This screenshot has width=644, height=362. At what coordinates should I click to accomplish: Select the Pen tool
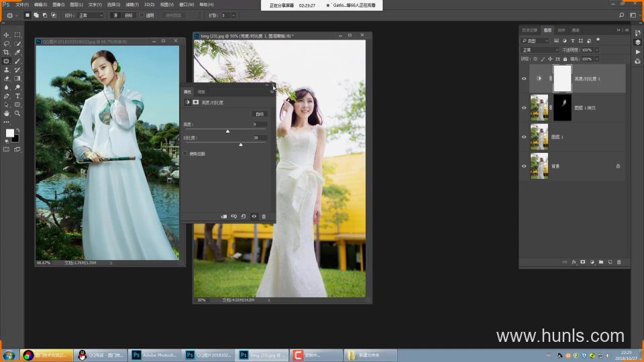[x=6, y=96]
